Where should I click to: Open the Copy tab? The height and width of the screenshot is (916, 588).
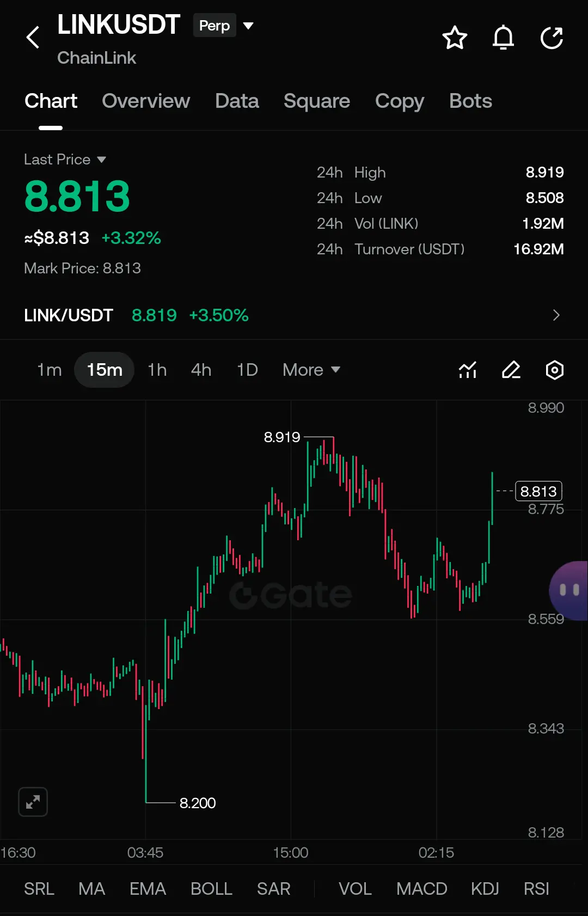point(400,101)
